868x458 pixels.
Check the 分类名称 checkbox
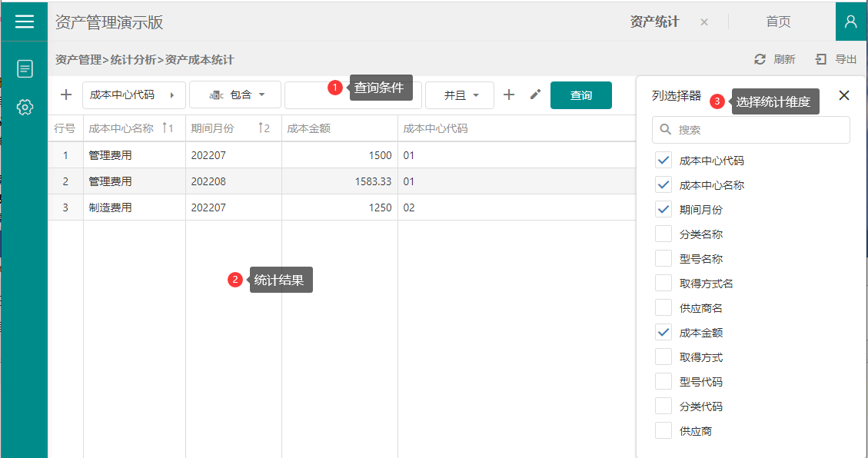coord(663,234)
